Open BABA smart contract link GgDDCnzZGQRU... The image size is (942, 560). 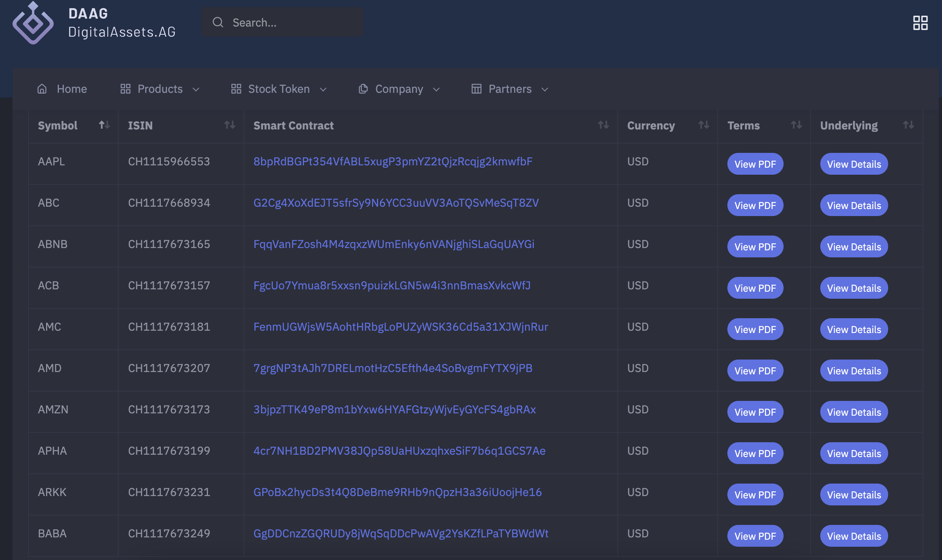(x=401, y=533)
